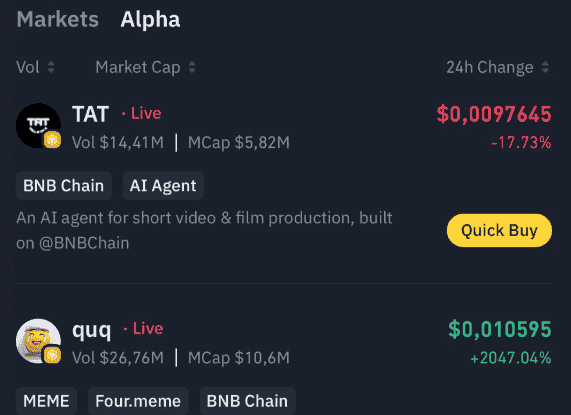The image size is (571, 415).
Task: Click BNB badge on quq avatar
Action: click(52, 355)
